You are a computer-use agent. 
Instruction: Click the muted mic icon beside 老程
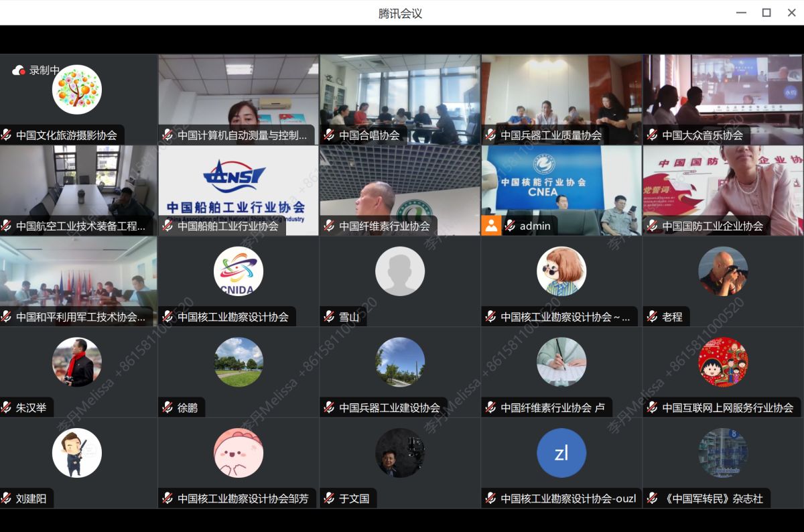click(652, 317)
